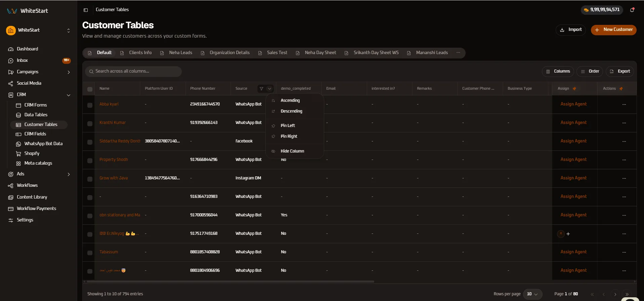Select the Grow with Java row checkbox
The image size is (644, 301).
point(90,179)
